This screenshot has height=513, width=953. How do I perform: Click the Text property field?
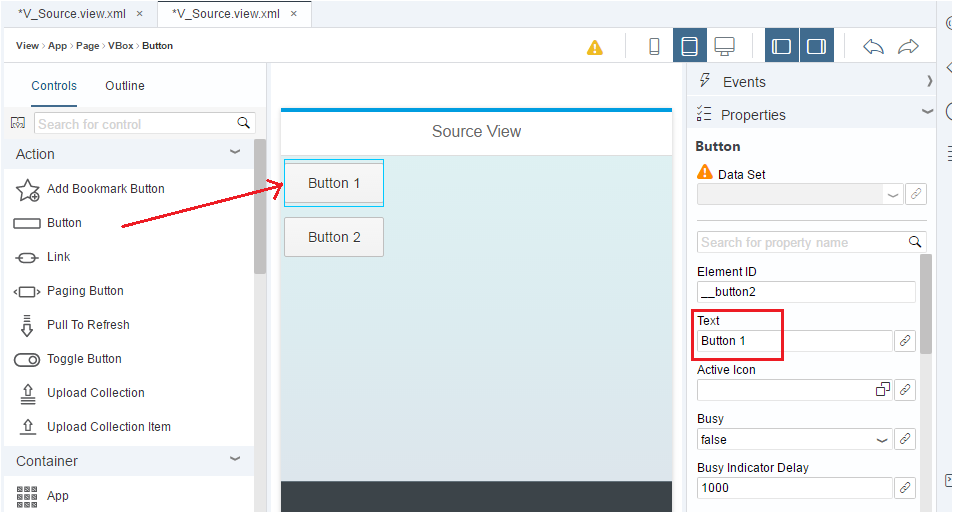pyautogui.click(x=794, y=341)
